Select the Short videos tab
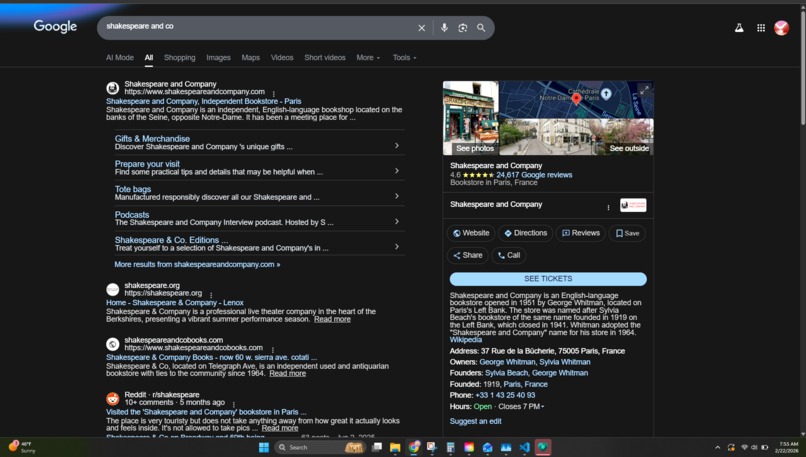The width and height of the screenshot is (806, 457). (325, 58)
